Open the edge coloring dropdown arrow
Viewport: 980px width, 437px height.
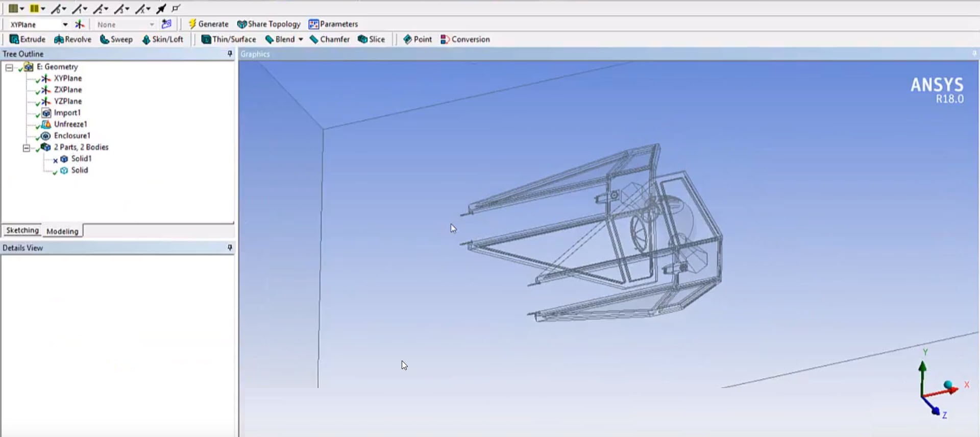click(43, 9)
